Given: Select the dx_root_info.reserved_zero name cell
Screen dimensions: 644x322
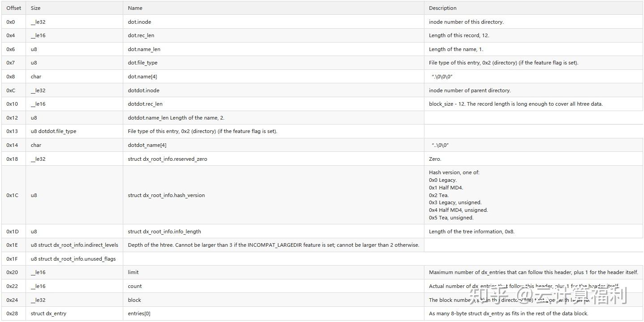Looking at the screenshot, I should (x=167, y=159).
